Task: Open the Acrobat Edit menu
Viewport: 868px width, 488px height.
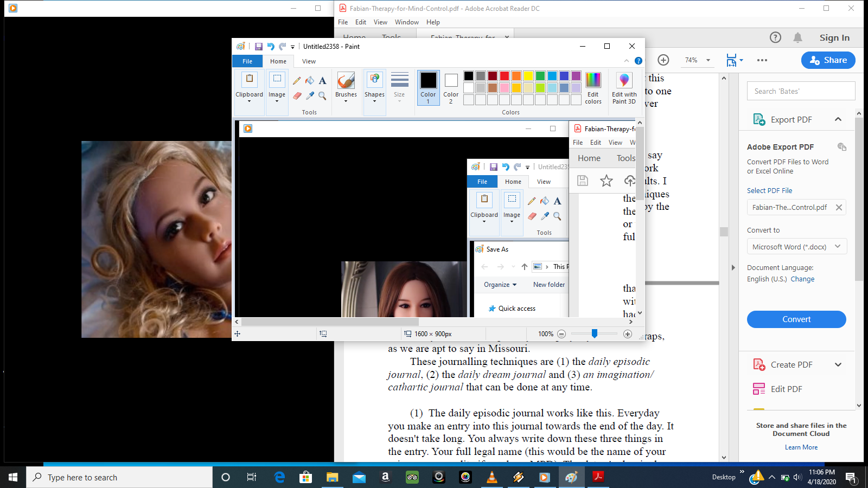Action: point(361,22)
